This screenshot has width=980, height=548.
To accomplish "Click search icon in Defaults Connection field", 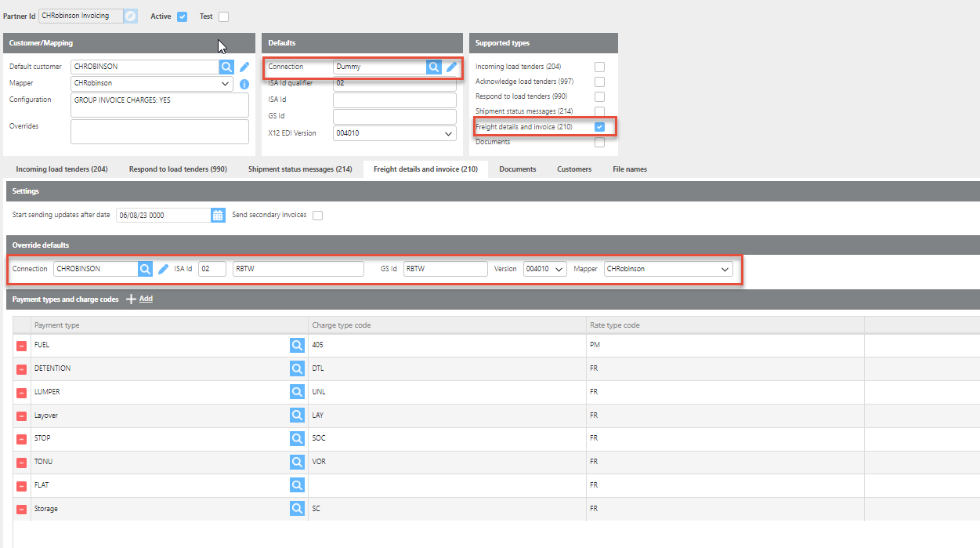I will [434, 67].
